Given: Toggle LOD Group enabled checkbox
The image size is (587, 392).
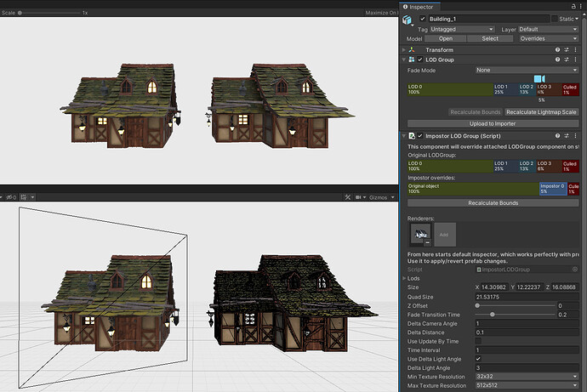Looking at the screenshot, I should [x=420, y=60].
